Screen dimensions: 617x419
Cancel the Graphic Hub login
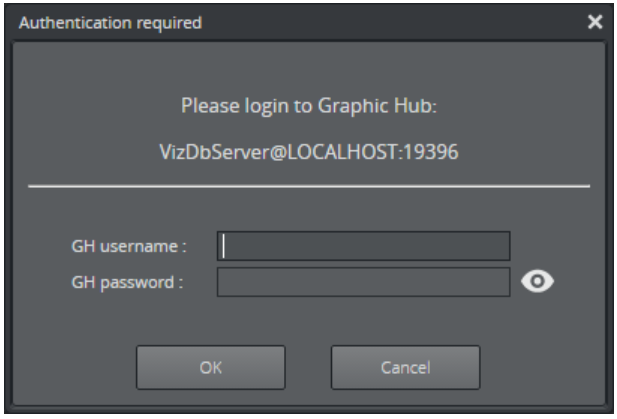(406, 367)
